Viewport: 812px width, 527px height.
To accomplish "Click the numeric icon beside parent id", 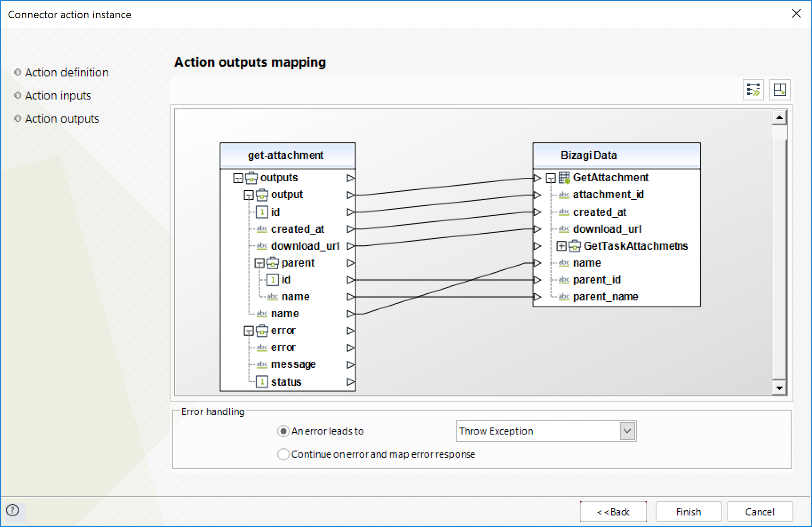I will coord(273,280).
